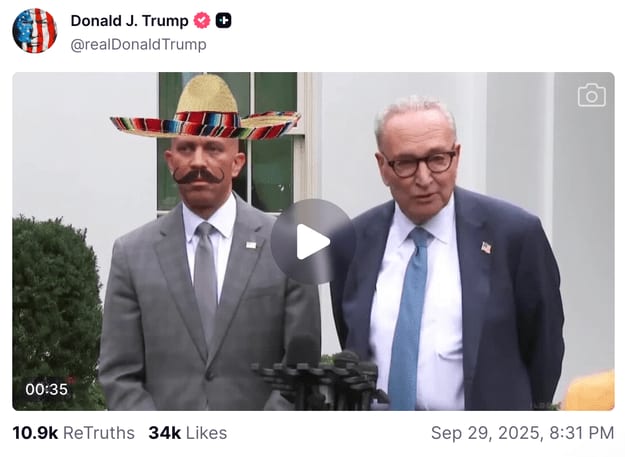Click the play button on the video

pos(312,241)
